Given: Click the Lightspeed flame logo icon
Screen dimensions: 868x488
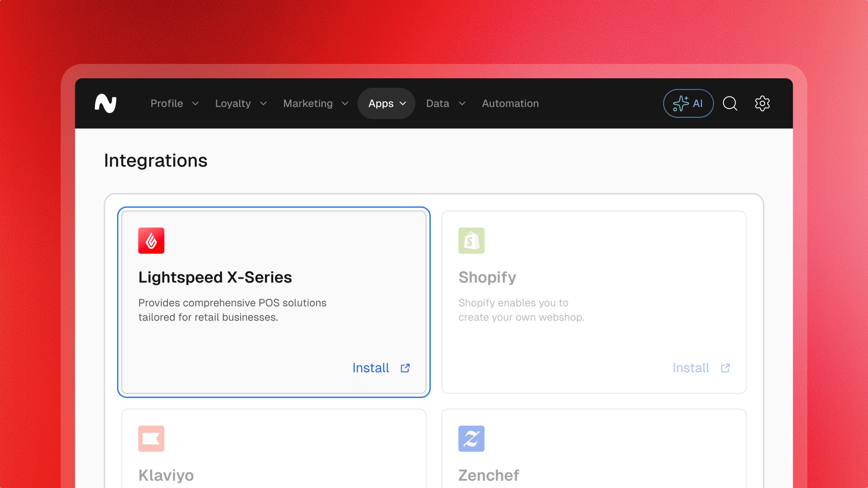Looking at the screenshot, I should 151,241.
